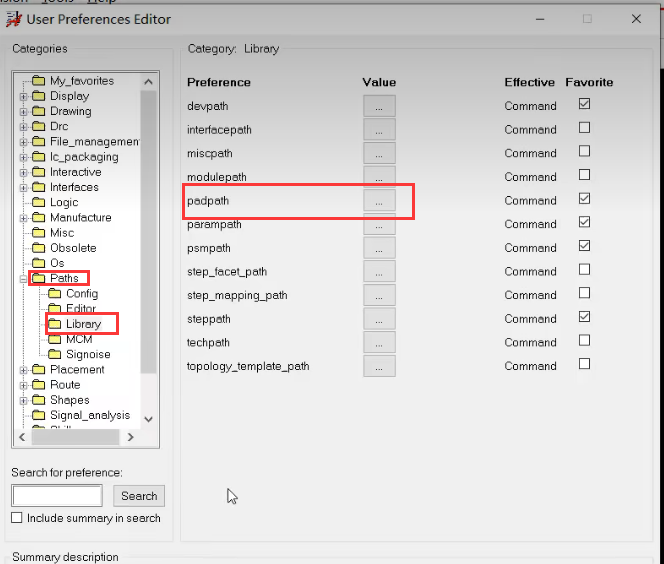The height and width of the screenshot is (564, 664).
Task: Open the My_favorites folder icon
Action: pos(39,81)
